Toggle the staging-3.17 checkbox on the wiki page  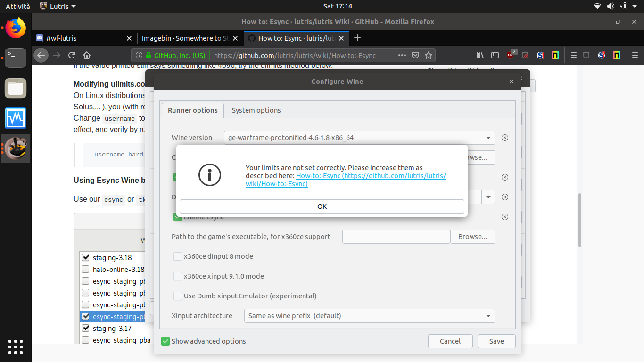coord(85,328)
